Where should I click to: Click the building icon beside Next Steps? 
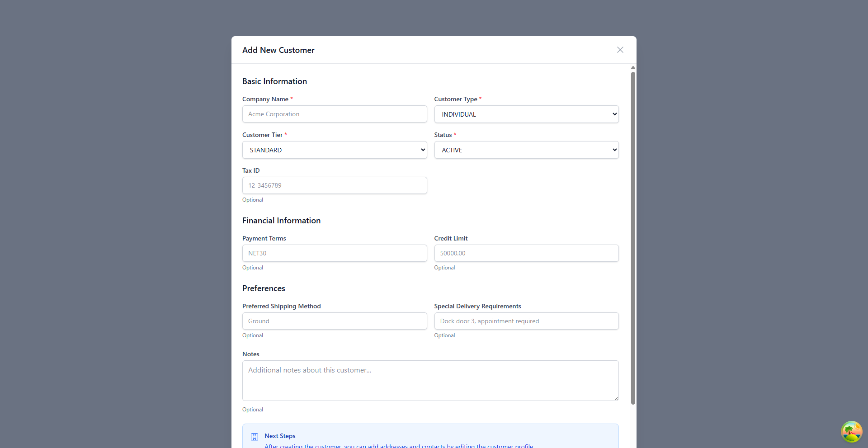[x=254, y=436]
